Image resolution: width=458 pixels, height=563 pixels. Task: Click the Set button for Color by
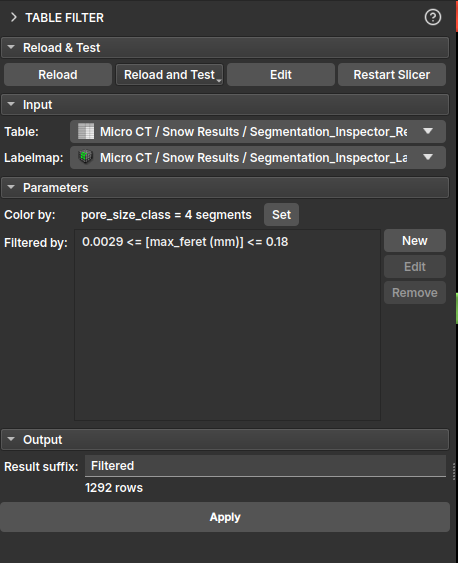tap(281, 215)
